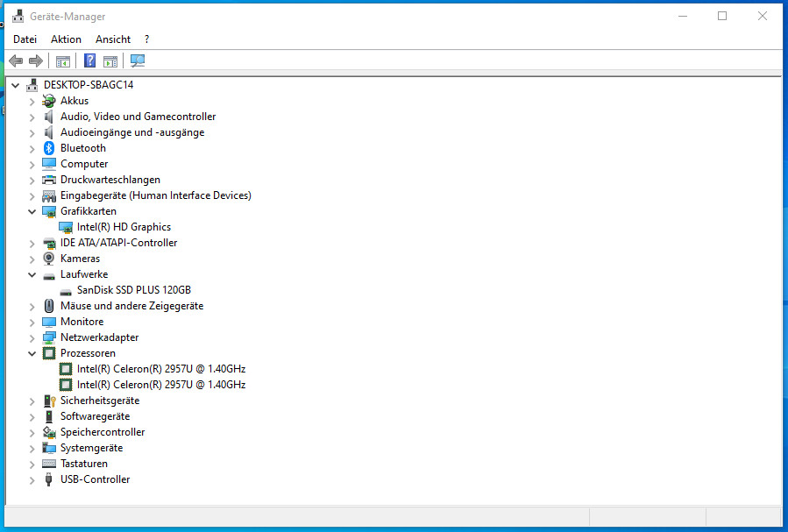The image size is (788, 532).
Task: Select the Systemgeräte label
Action: tap(91, 448)
